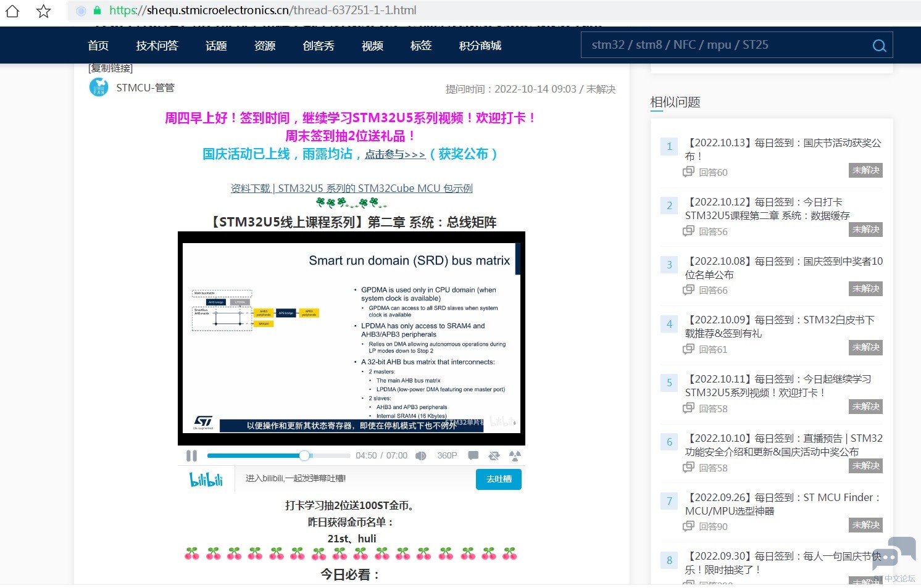Open similar question 2022.10.09 STM32白皮书下载

(x=780, y=326)
